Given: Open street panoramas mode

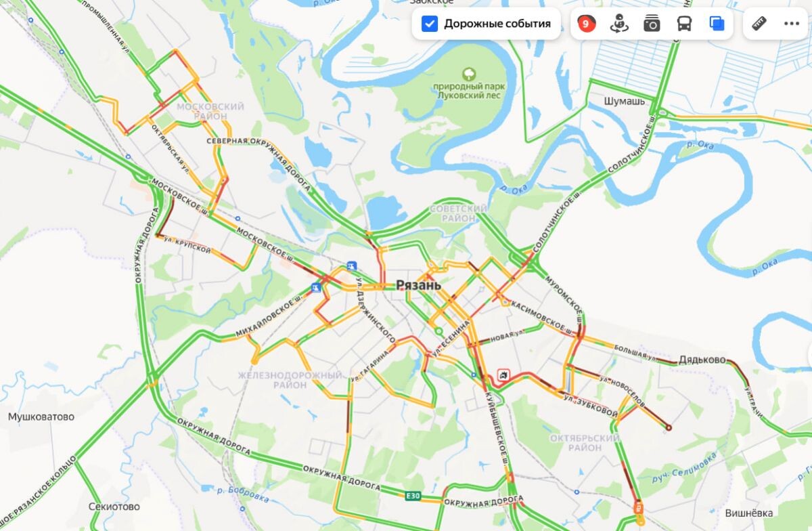Looking at the screenshot, I should 618,24.
